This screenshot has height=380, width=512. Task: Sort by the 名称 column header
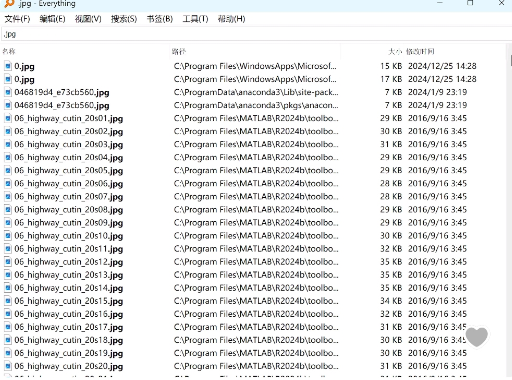[9, 51]
